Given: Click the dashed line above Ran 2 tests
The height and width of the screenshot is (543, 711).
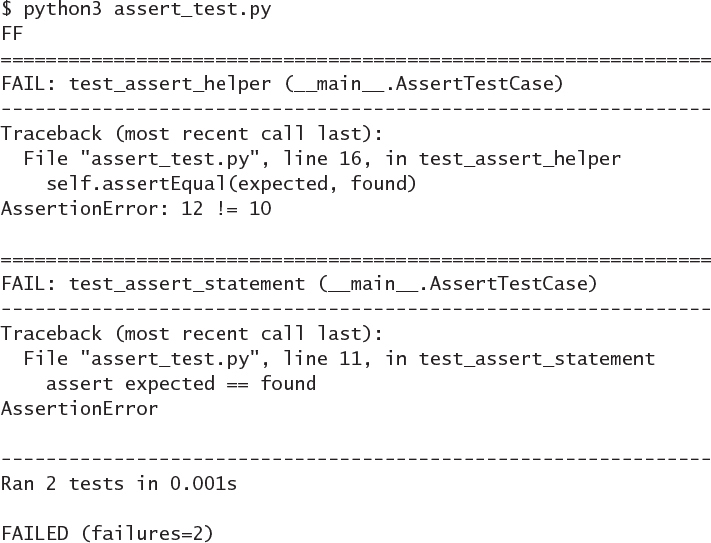Looking at the screenshot, I should (355, 459).
